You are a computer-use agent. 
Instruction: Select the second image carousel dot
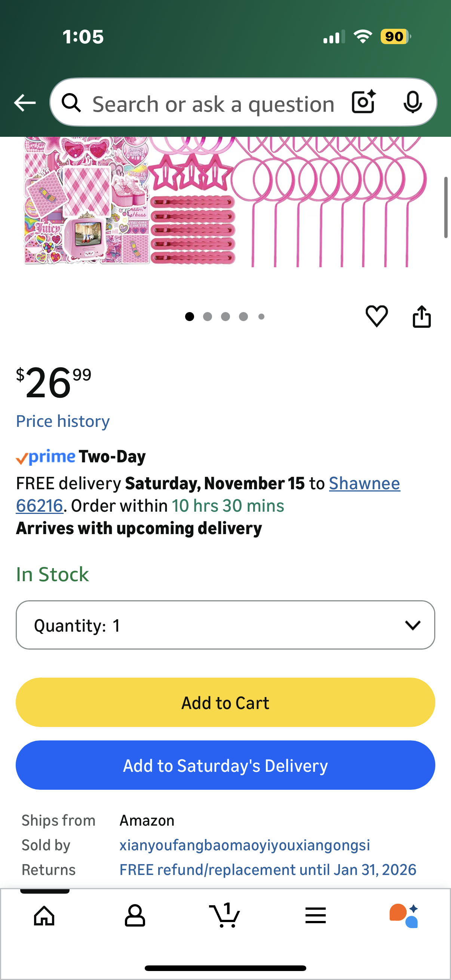(208, 317)
